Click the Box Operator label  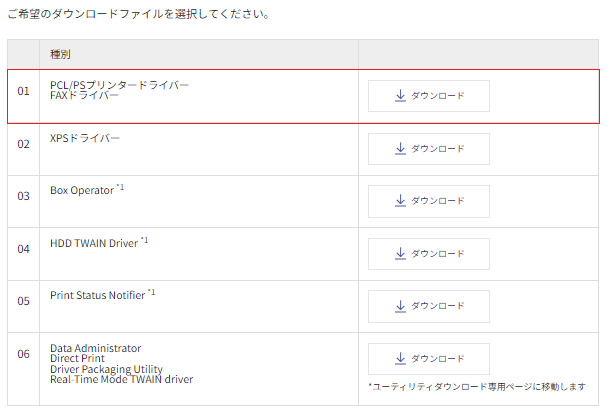(82, 190)
